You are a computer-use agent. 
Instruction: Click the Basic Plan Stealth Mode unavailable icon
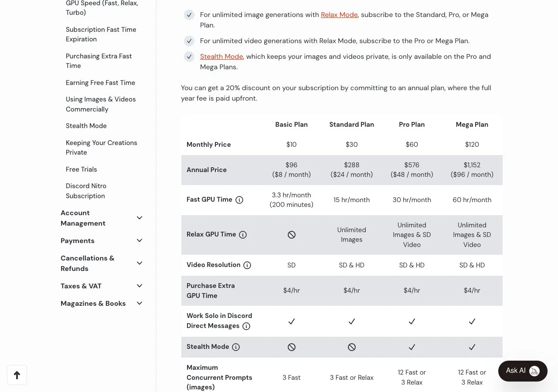(292, 347)
